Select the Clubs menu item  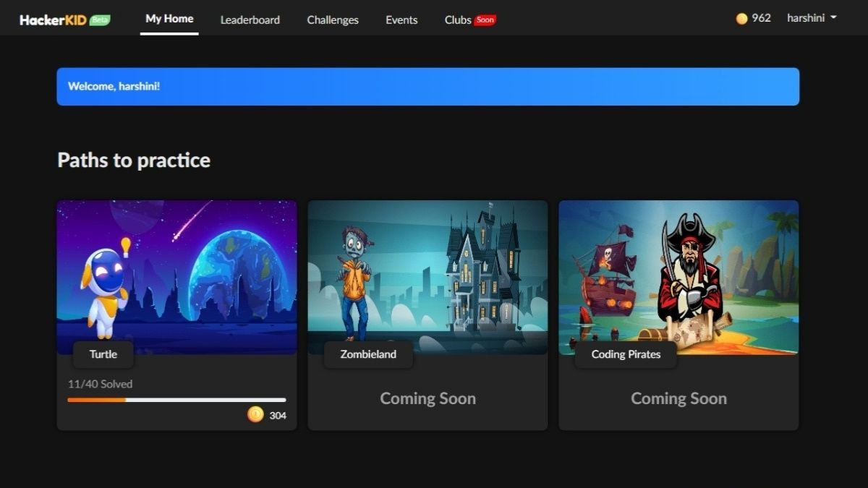tap(457, 20)
